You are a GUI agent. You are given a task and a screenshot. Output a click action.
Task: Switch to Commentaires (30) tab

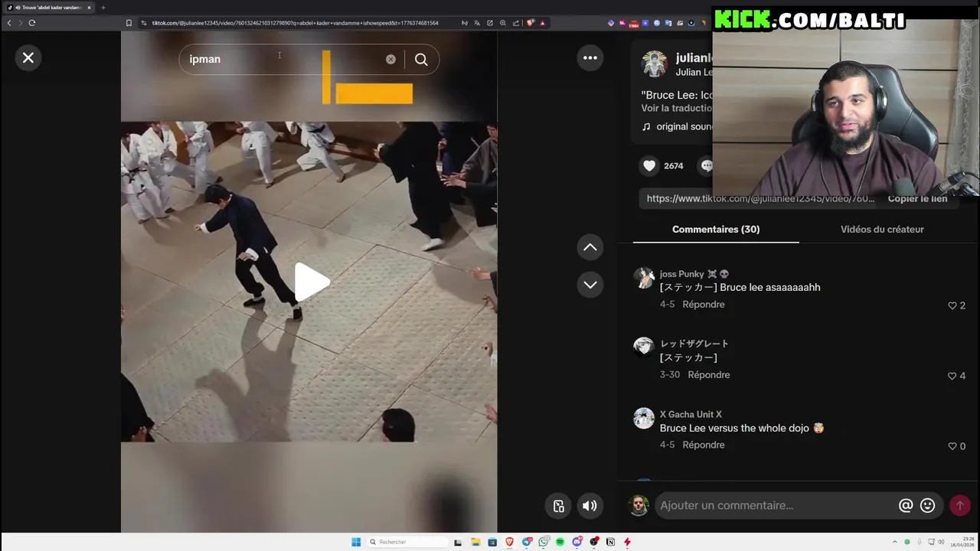[x=716, y=230]
